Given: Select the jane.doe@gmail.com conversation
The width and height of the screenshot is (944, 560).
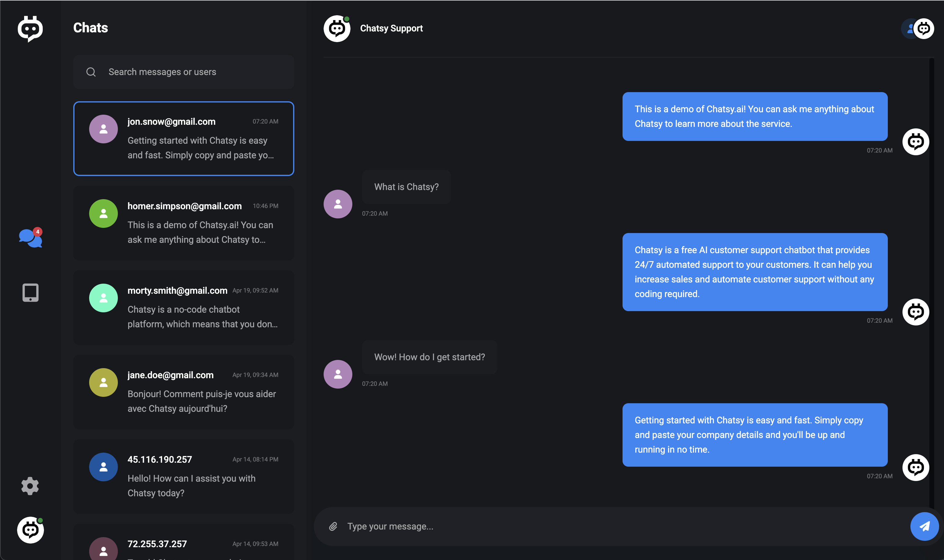Looking at the screenshot, I should click(x=183, y=392).
